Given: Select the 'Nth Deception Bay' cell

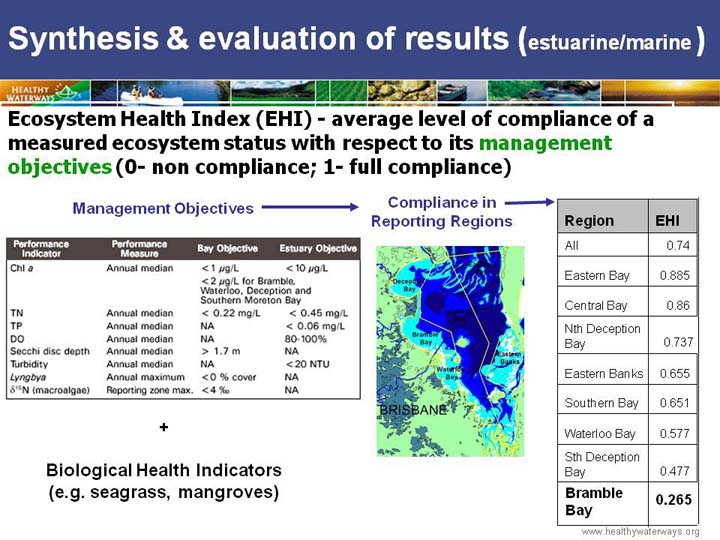Looking at the screenshot, I should tap(602, 336).
